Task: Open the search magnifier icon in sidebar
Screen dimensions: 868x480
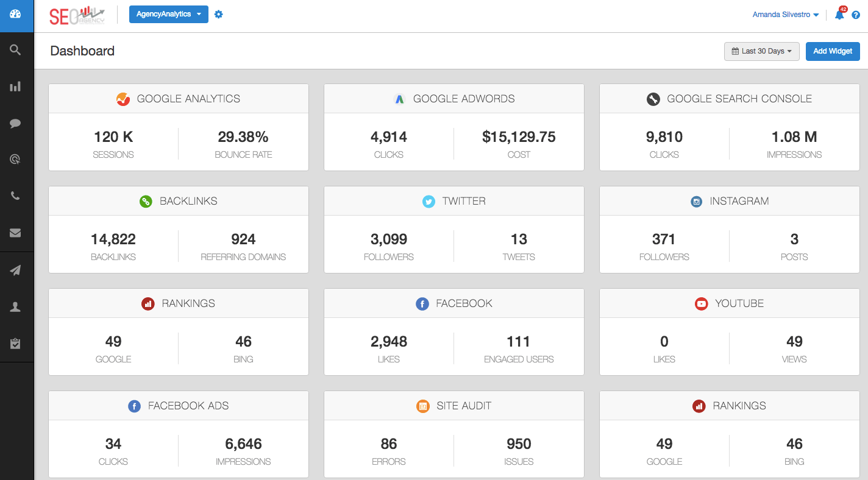Action: [16, 50]
